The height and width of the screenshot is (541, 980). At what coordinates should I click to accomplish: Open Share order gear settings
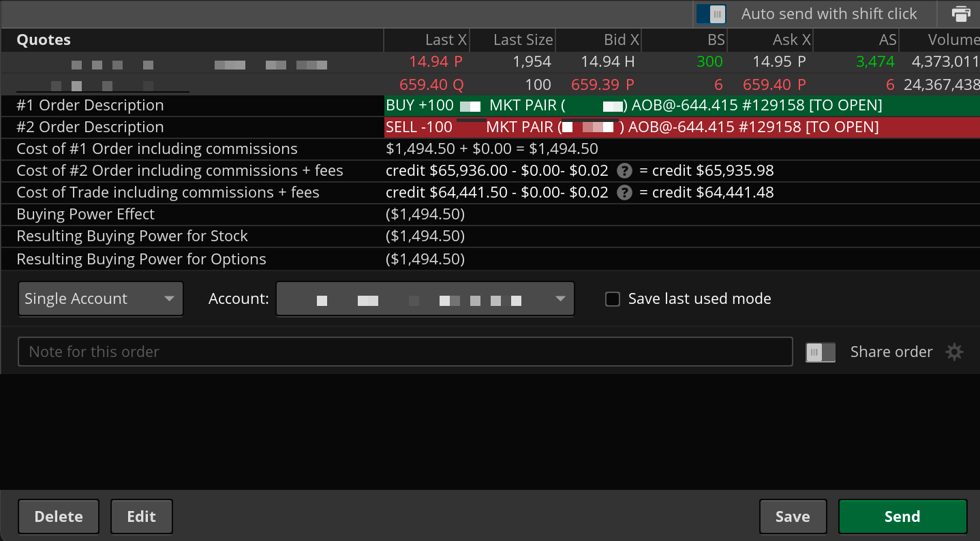[x=955, y=352]
